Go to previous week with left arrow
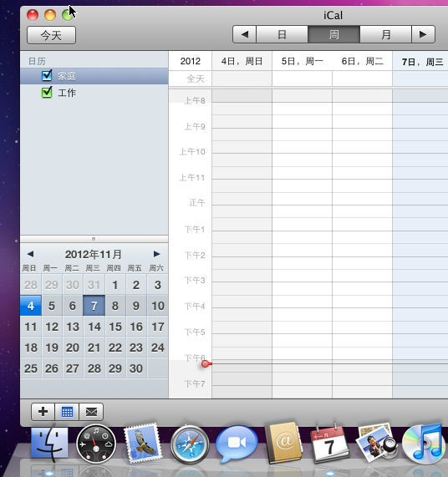This screenshot has width=448, height=477. (244, 34)
